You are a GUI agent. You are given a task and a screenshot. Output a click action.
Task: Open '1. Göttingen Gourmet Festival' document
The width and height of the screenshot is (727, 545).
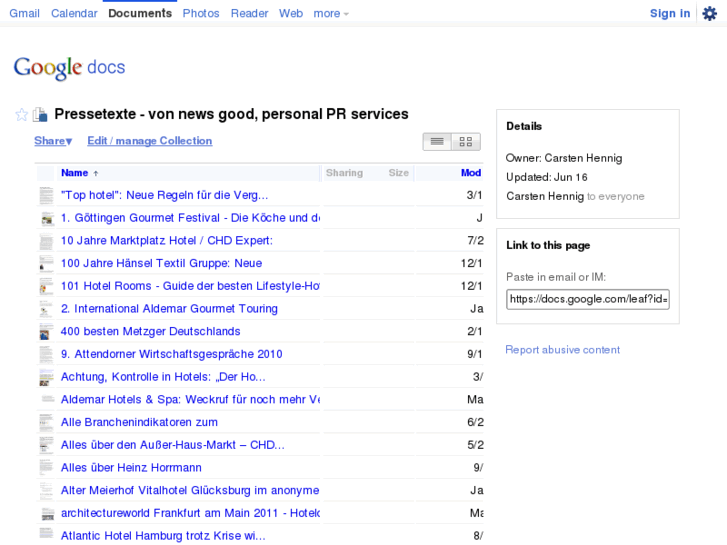pos(190,218)
